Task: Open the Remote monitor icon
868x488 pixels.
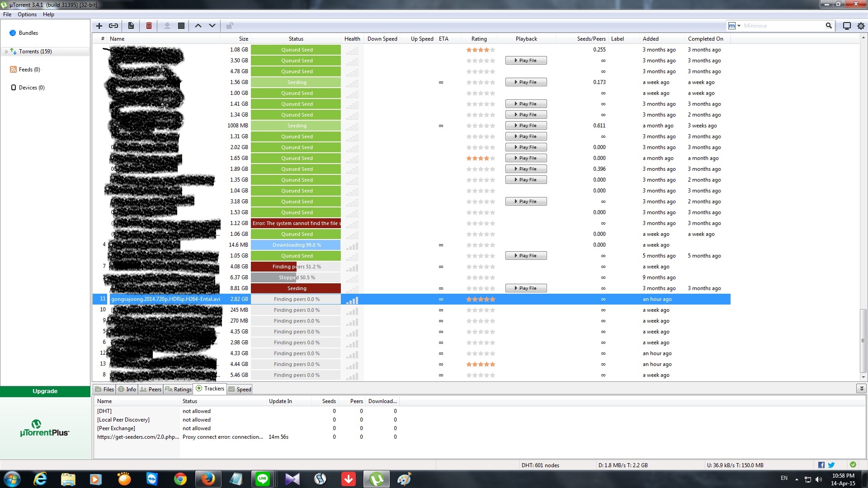Action: point(847,26)
